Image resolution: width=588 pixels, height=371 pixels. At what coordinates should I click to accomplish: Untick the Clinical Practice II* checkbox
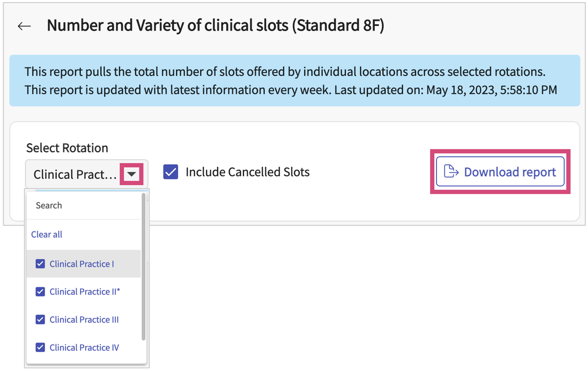pos(40,292)
